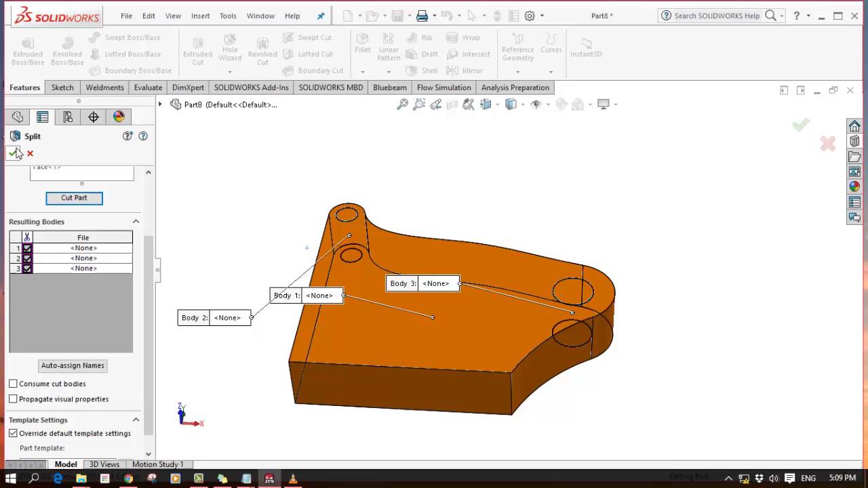Open the 3D Views bottom tab
This screenshot has width=868, height=488.
[x=104, y=464]
